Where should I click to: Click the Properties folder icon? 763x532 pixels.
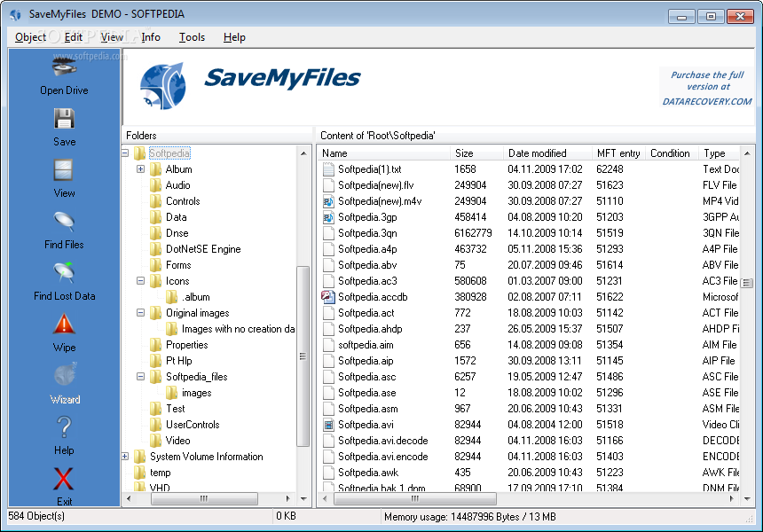coord(156,345)
